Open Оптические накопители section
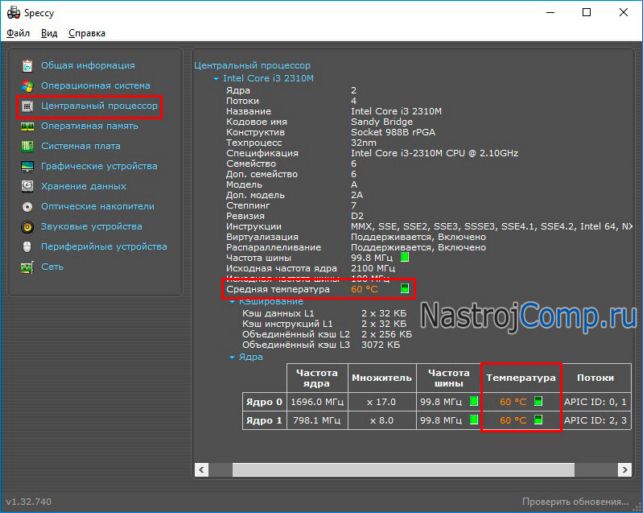 coord(98,206)
